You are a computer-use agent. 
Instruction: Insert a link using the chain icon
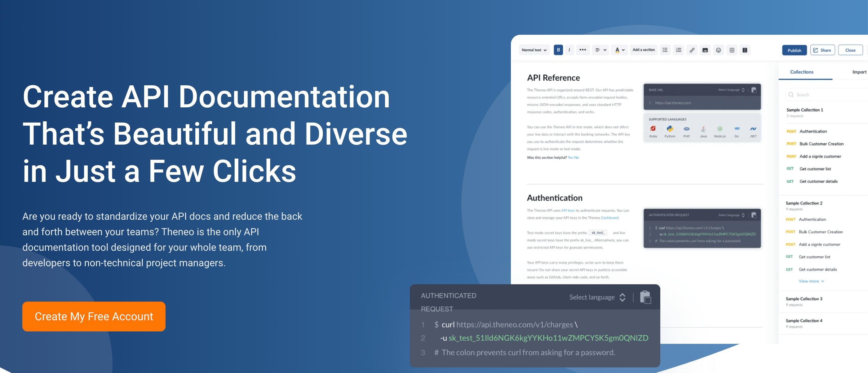point(692,50)
